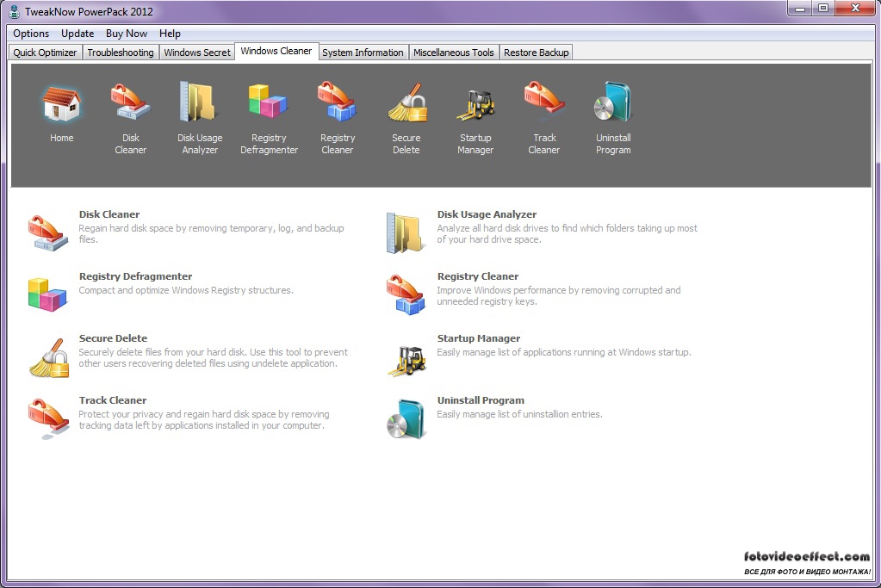
Task: Click Uninstall Program disc icon in list
Action: tap(406, 419)
